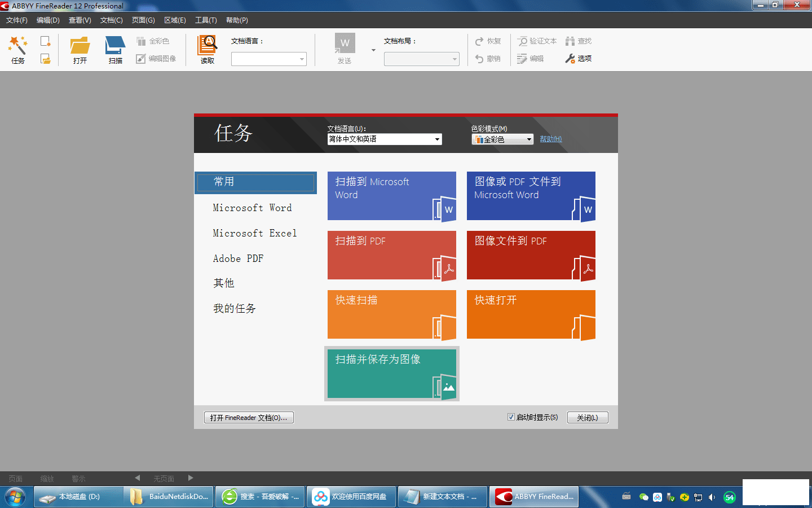
Task: Open the 色彩模式 dropdown showing 全彩色
Action: point(502,139)
